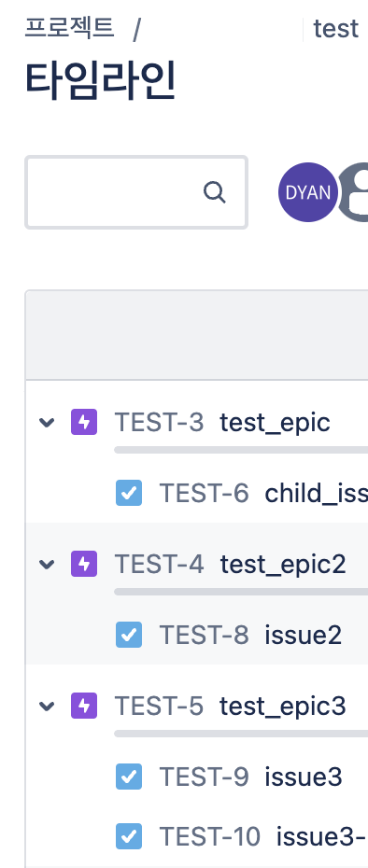Click the progress bar under test_epic2
The width and height of the screenshot is (368, 868).
pos(241,592)
